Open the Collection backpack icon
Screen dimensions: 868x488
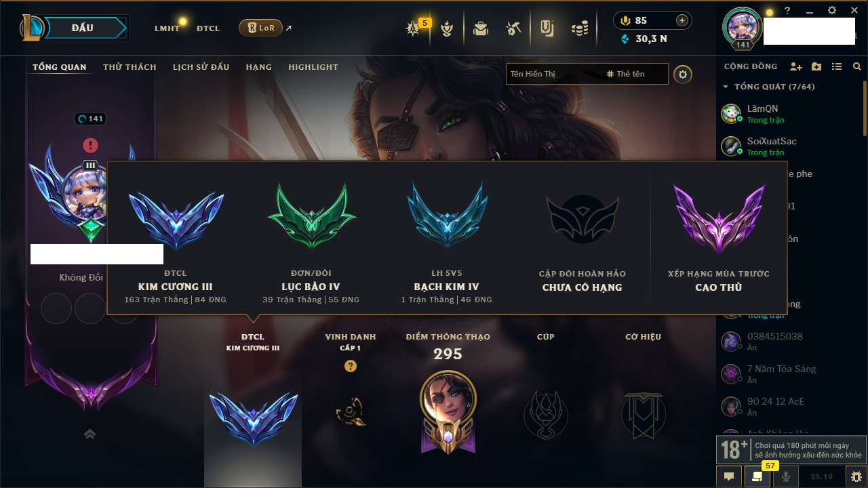pos(481,28)
